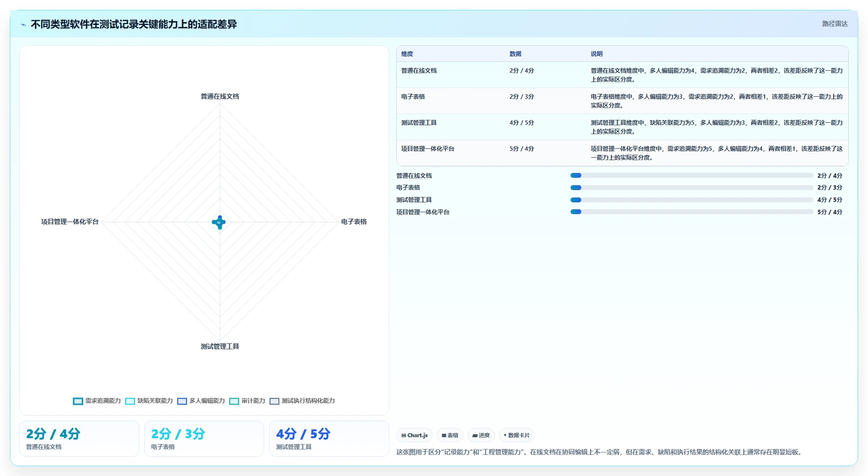Click the 普通在线文档 row description text

[x=717, y=75]
